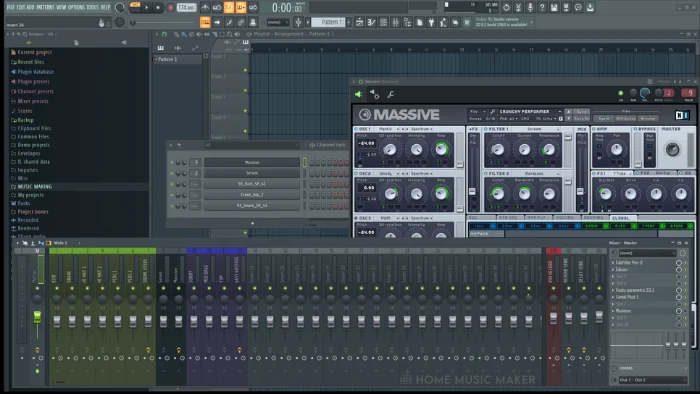Image resolution: width=700 pixels, height=394 pixels.
Task: Open the Pattern 1 selector dropdown
Action: point(328,22)
